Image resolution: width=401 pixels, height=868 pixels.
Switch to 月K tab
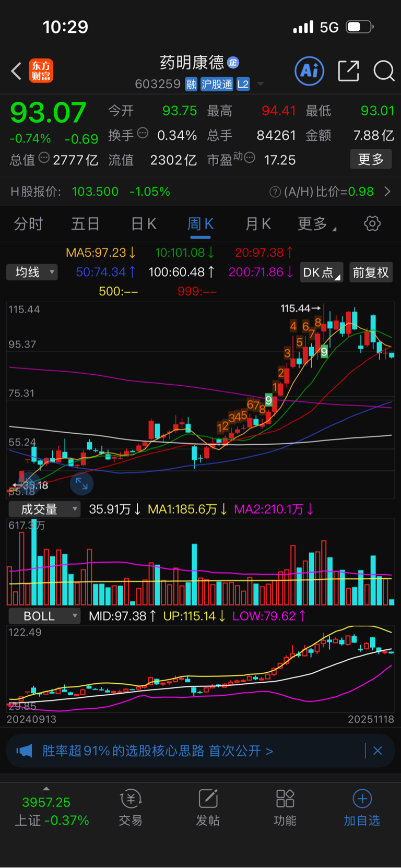pos(258,224)
